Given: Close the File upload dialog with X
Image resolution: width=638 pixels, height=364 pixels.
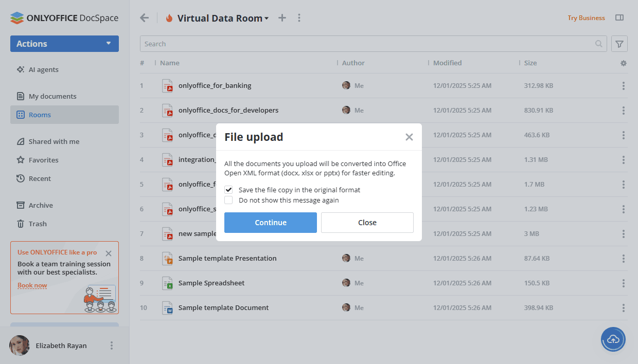Looking at the screenshot, I should (409, 137).
